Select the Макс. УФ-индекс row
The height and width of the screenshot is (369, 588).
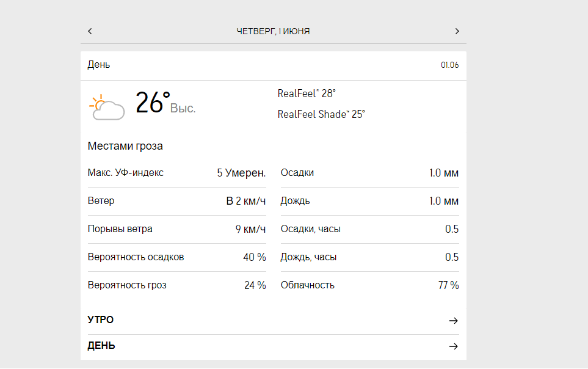(x=176, y=173)
